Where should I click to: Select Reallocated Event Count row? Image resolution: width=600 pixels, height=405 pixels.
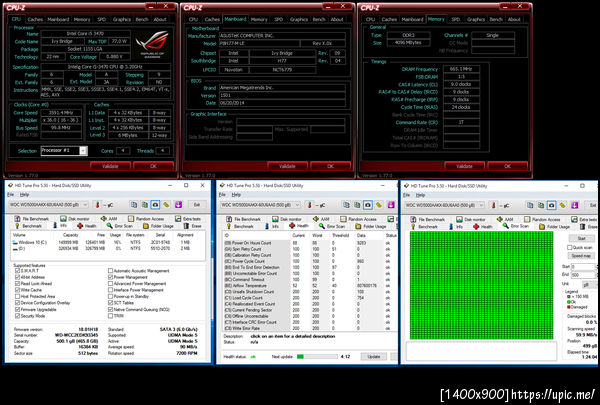coord(310,304)
